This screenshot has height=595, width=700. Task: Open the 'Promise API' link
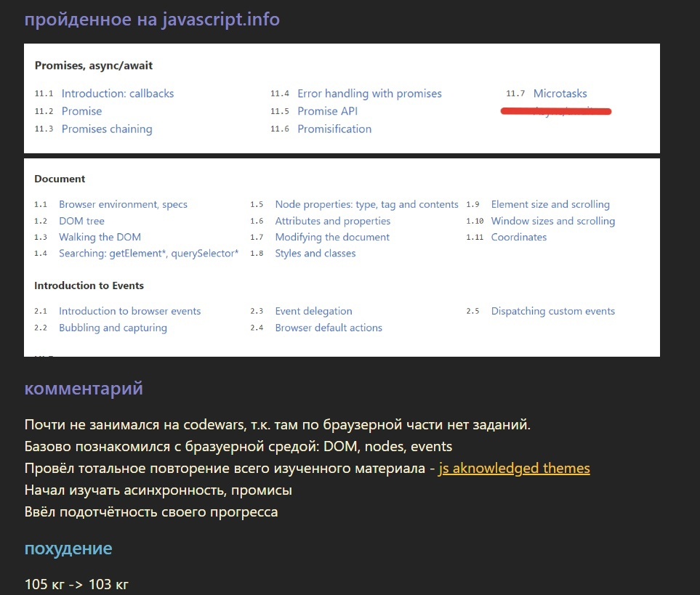pos(327,111)
